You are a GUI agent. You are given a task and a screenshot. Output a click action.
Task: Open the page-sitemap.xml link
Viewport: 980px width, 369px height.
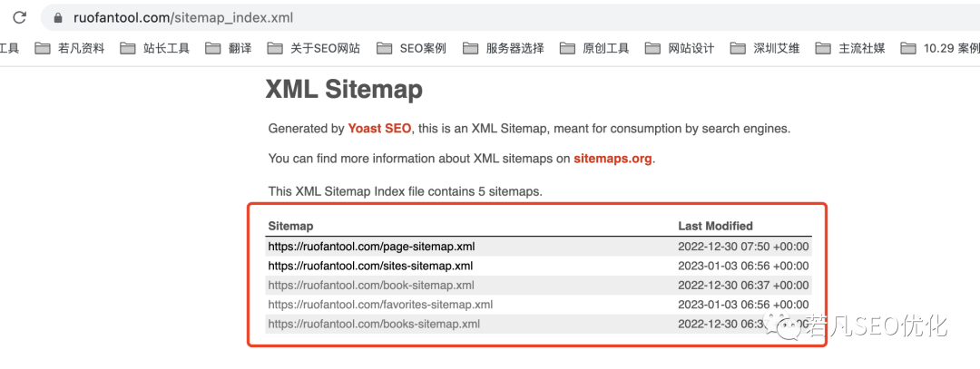371,246
